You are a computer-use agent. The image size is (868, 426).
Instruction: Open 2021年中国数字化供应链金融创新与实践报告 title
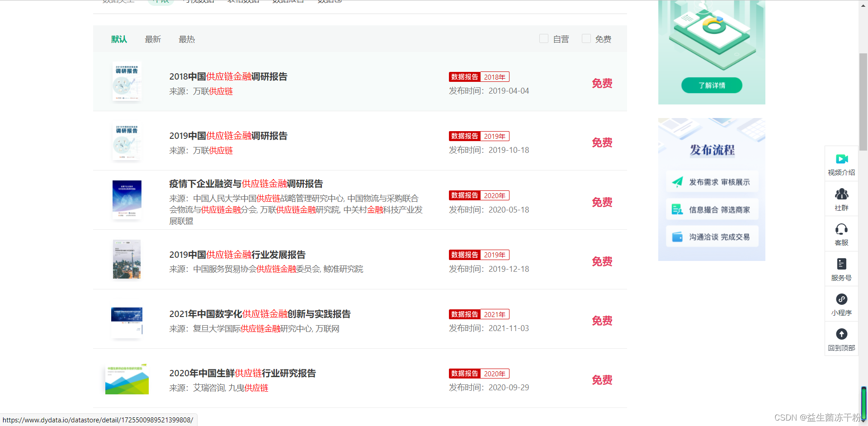point(260,314)
